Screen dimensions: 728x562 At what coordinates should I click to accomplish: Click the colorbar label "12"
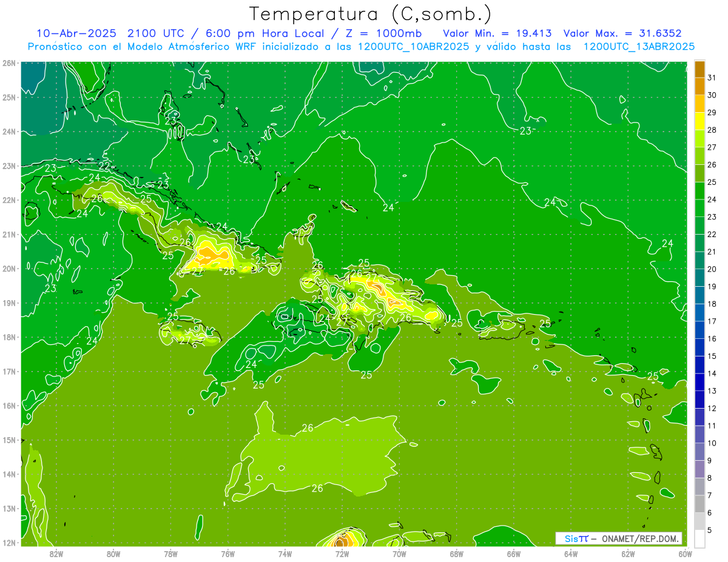[712, 408]
